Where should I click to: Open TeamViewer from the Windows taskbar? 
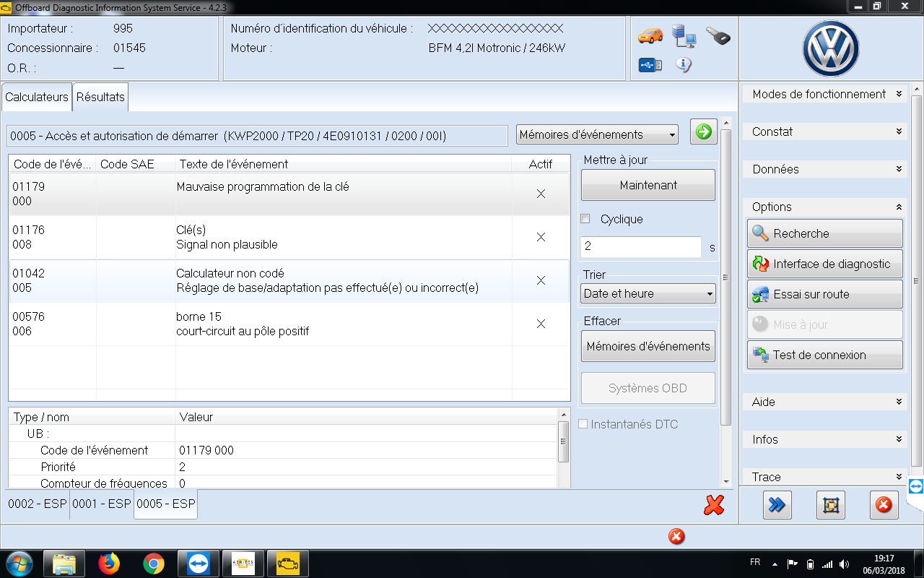(x=197, y=563)
